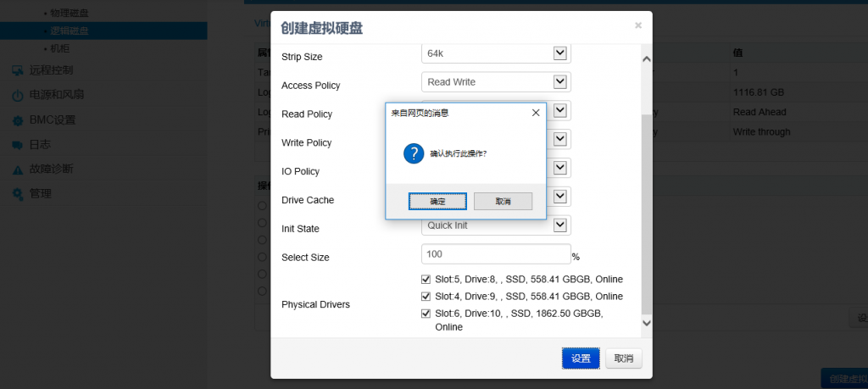Confirm the operation in the message dialog
Image resolution: width=868 pixels, height=389 pixels.
pos(437,202)
